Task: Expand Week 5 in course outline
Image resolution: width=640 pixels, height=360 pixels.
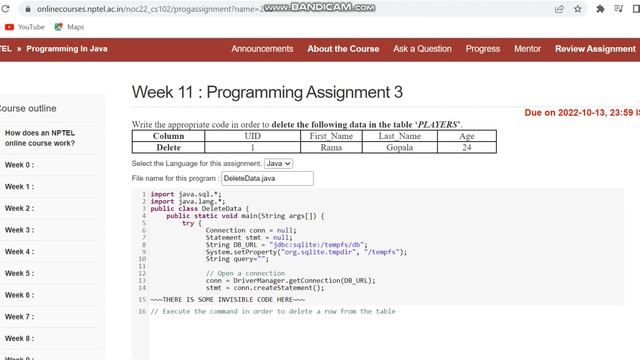Action: 20,273
